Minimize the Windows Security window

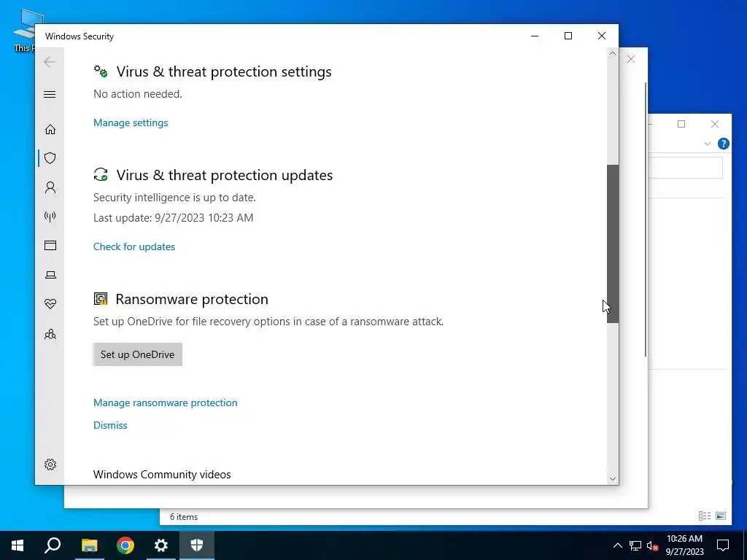tap(535, 36)
